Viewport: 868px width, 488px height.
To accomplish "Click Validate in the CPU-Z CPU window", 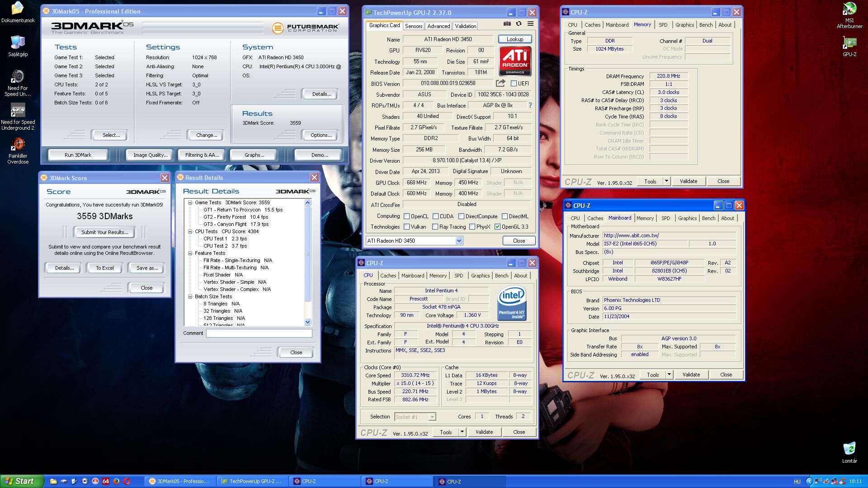I will (484, 432).
